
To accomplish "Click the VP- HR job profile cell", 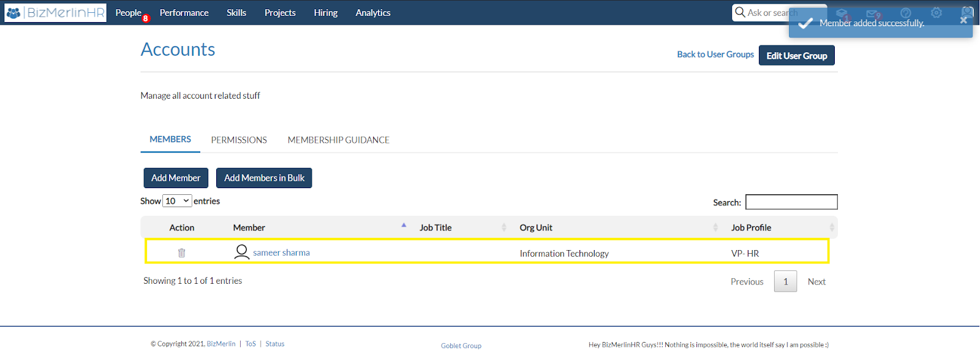I will pyautogui.click(x=745, y=253).
